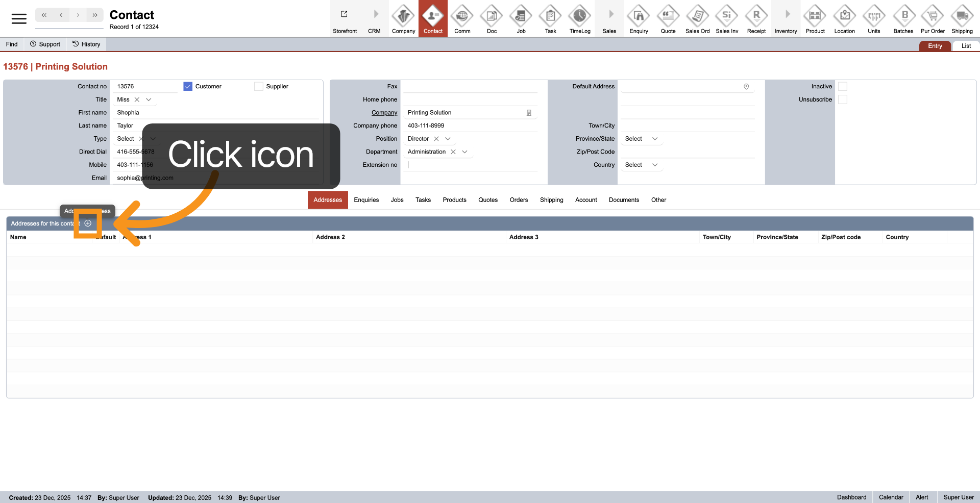Click the Default Address map pin icon

point(746,87)
